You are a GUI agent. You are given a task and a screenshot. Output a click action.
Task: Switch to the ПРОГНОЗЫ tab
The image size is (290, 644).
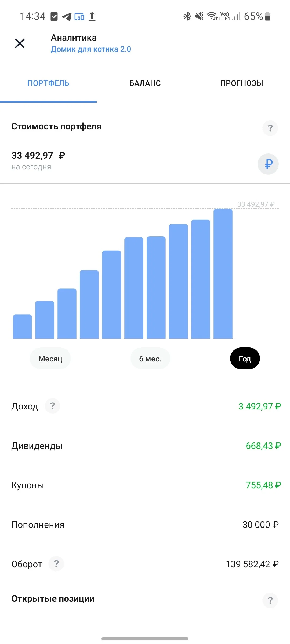coord(242,83)
